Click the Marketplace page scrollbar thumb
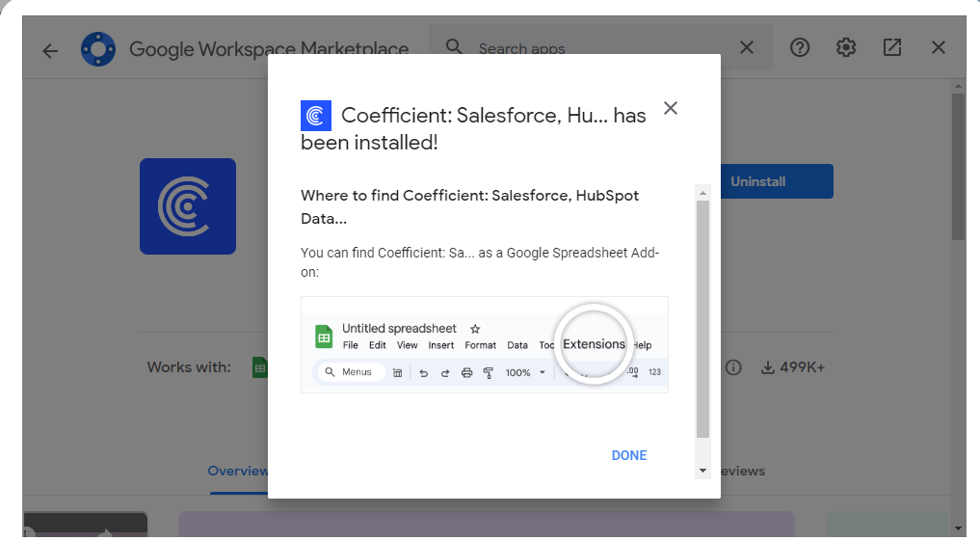This screenshot has height=541, width=980. [958, 167]
